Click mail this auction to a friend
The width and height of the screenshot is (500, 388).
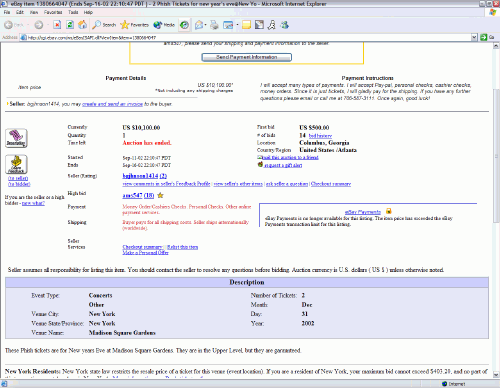291,157
